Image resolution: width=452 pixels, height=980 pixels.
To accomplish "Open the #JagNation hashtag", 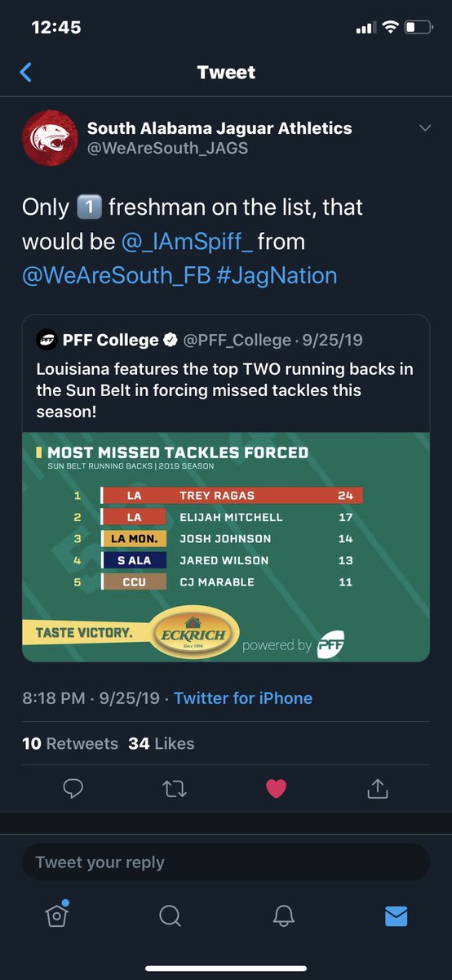I will (277, 275).
